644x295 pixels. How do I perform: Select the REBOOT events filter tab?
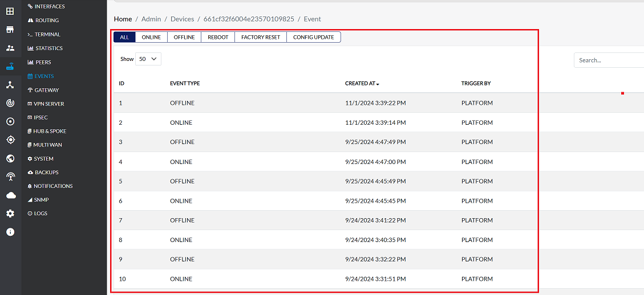217,38
